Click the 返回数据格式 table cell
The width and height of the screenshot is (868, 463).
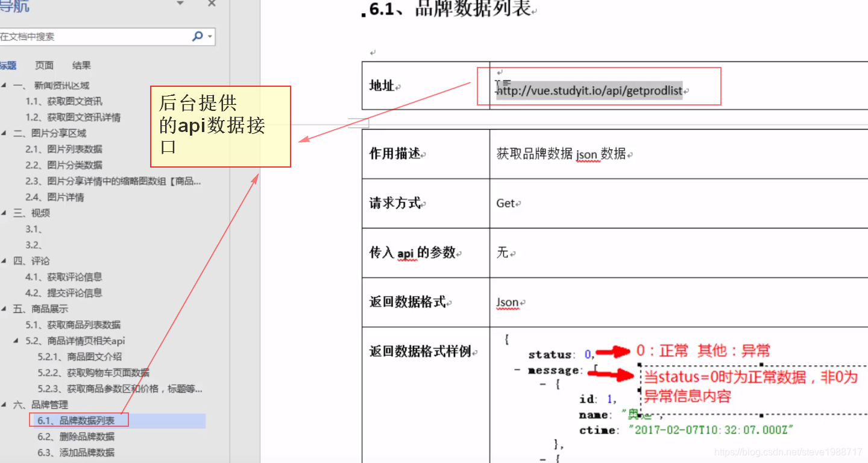tap(426, 302)
